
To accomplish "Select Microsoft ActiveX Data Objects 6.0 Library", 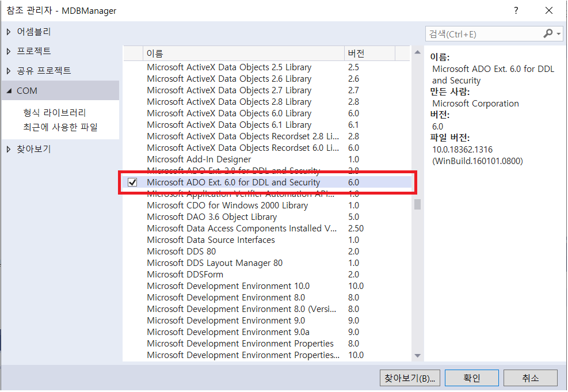I will pyautogui.click(x=266, y=113).
